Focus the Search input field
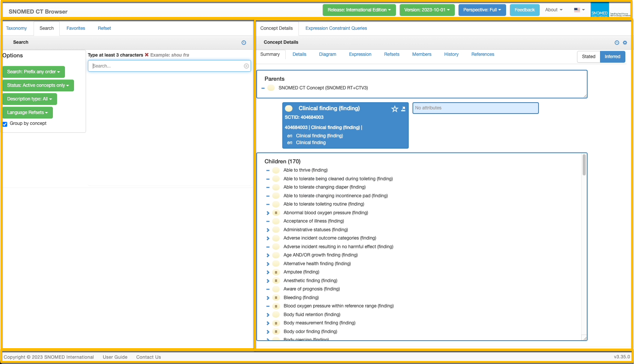This screenshot has width=634, height=364. click(x=169, y=66)
